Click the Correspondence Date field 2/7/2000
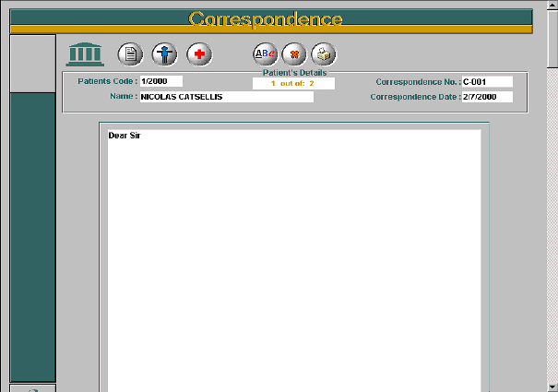The height and width of the screenshot is (392, 558). (487, 97)
